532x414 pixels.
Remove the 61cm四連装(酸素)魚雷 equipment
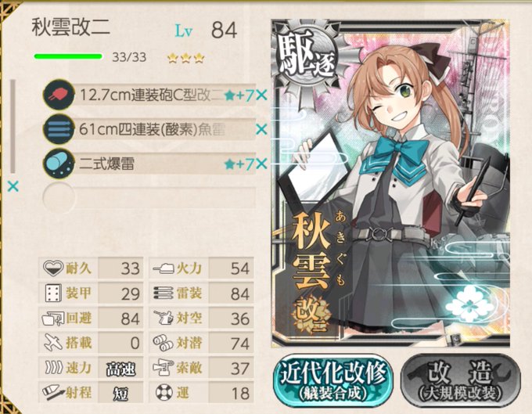tap(261, 129)
